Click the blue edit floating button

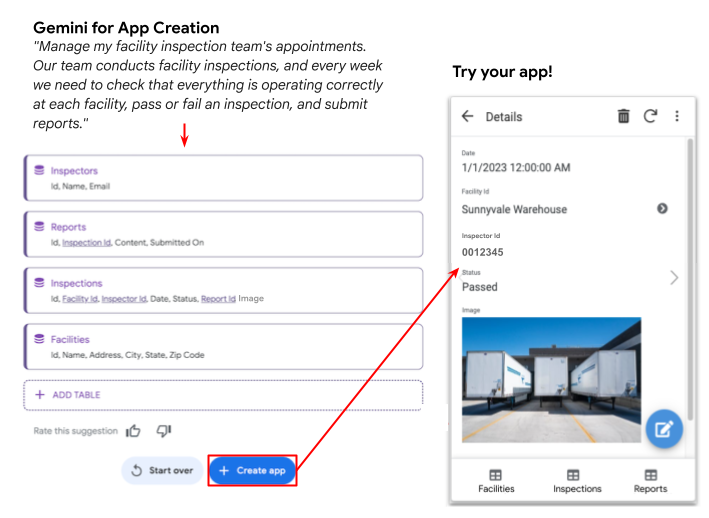pyautogui.click(x=664, y=429)
